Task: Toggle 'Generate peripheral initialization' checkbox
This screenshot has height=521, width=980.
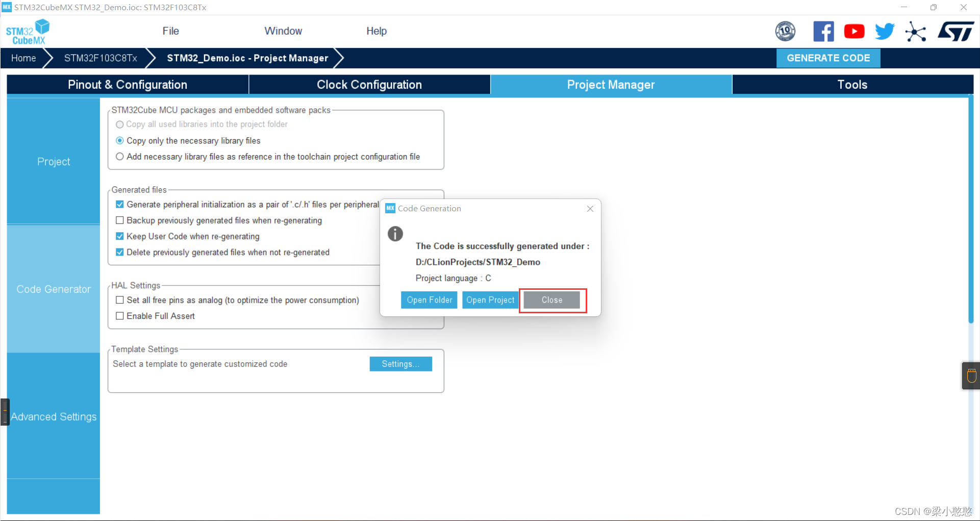Action: [x=120, y=205]
